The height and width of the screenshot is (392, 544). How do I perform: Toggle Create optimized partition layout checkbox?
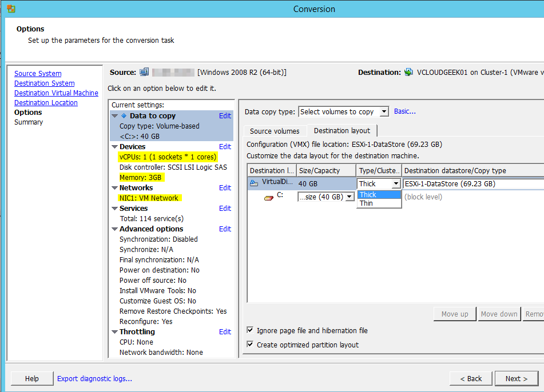(x=250, y=344)
